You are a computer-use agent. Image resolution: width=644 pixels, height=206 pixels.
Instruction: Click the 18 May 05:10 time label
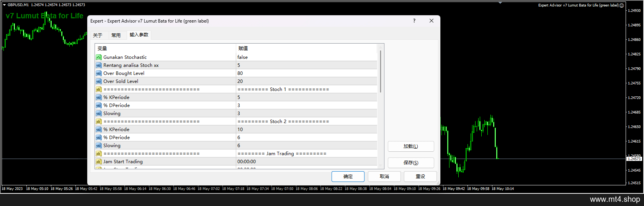(x=37, y=188)
